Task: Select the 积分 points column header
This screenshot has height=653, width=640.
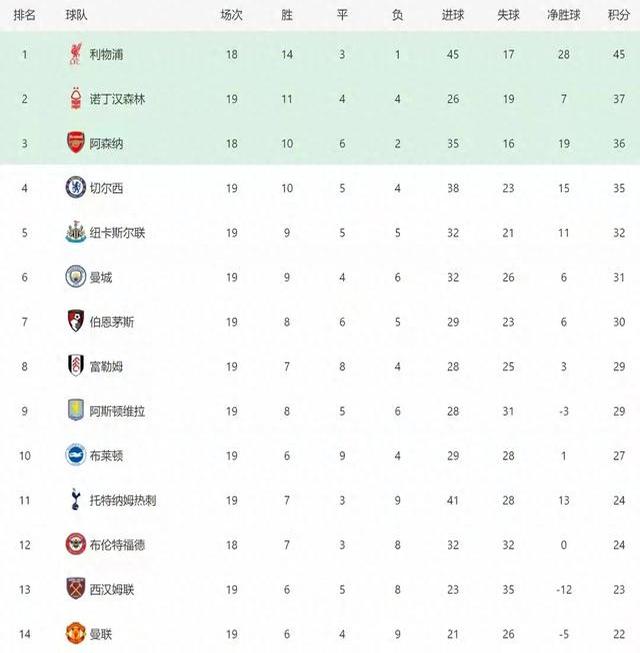Action: [618, 15]
